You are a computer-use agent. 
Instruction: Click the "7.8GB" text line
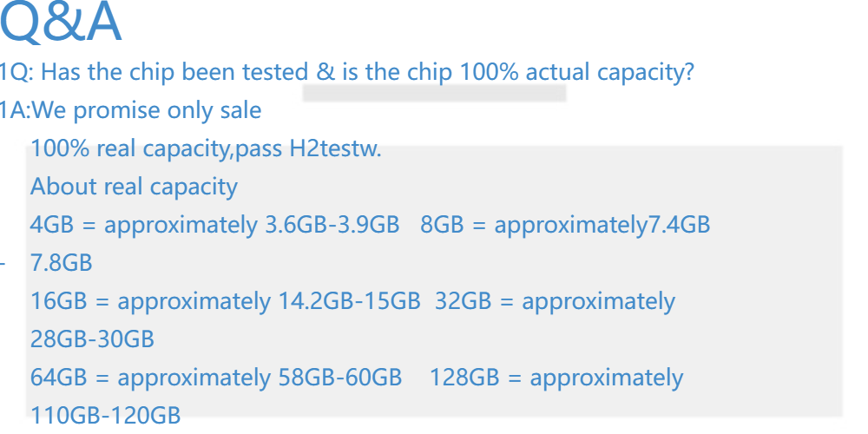coord(61,263)
